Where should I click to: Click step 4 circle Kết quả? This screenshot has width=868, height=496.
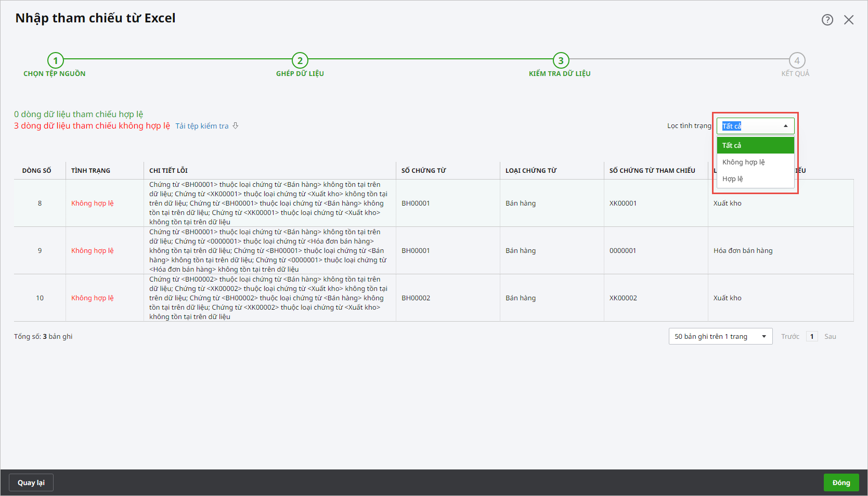(x=797, y=60)
